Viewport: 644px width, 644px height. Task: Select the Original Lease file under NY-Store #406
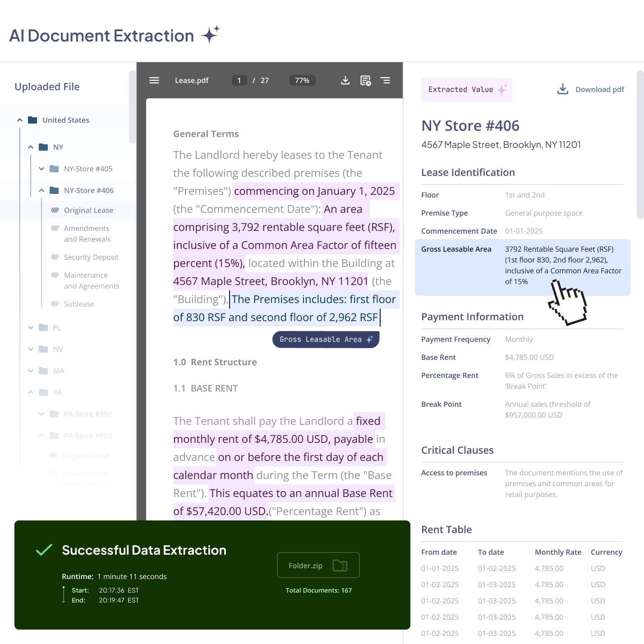[x=88, y=210]
